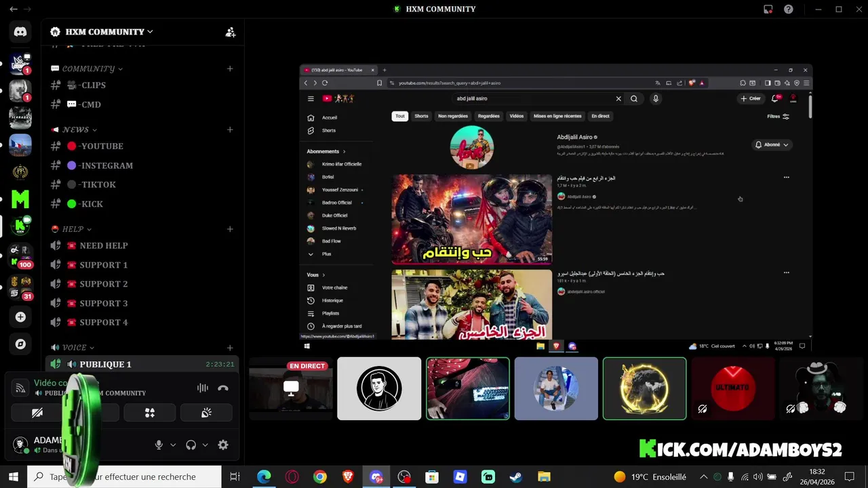The width and height of the screenshot is (868, 488).
Task: Open Discord user settings gear
Action: [223, 445]
